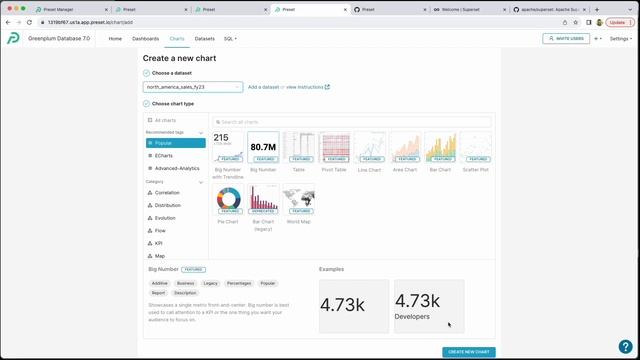Click the Description tag

click(x=185, y=293)
